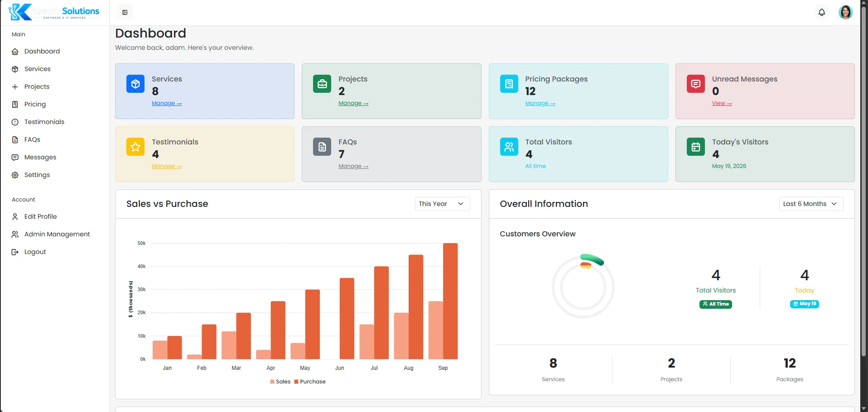Viewport: 868px width, 412px height.
Task: Click the Customers Overview radial chart
Action: (583, 287)
